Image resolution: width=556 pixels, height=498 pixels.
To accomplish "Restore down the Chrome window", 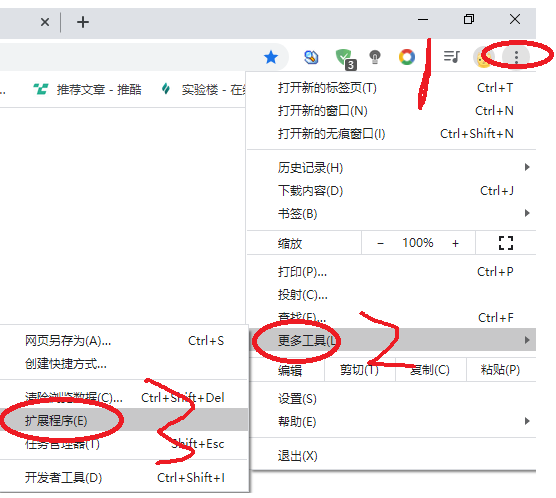I will 469,20.
